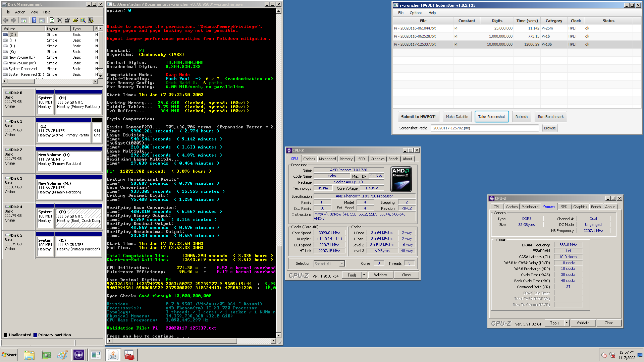Launch Paint from the taskbar
Viewport: 644px width, 362px height.
(62, 355)
